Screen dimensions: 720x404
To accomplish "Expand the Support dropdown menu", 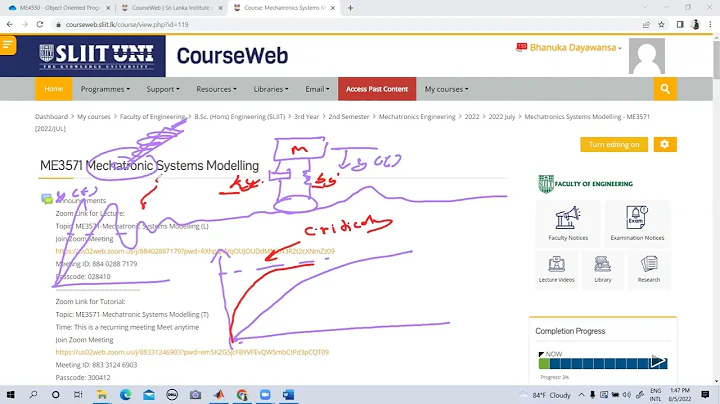I will point(163,89).
